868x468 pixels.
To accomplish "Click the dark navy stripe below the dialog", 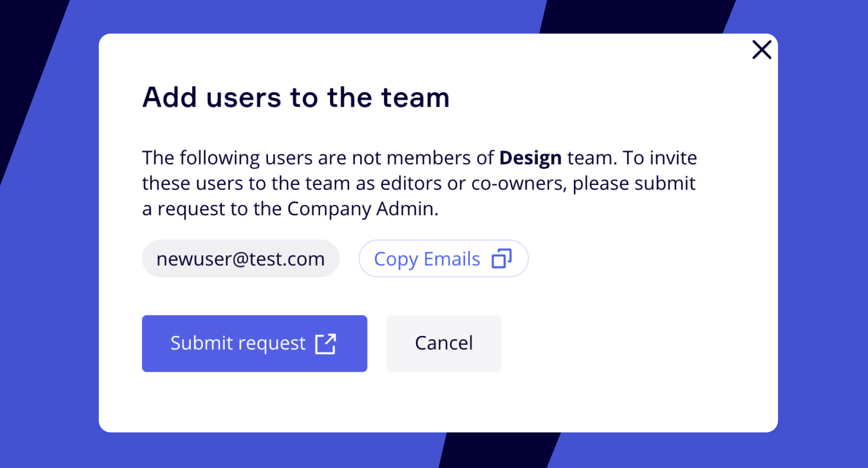I will point(500,451).
